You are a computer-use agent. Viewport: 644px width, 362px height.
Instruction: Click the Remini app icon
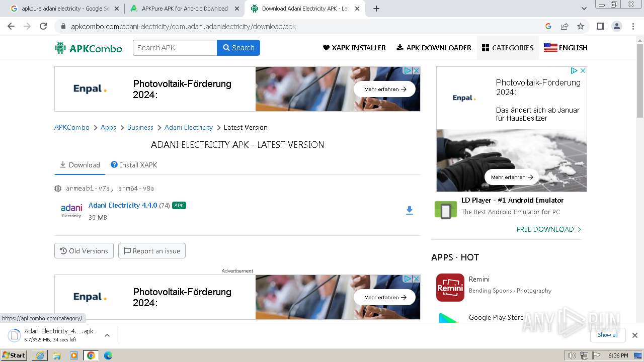[x=450, y=288]
